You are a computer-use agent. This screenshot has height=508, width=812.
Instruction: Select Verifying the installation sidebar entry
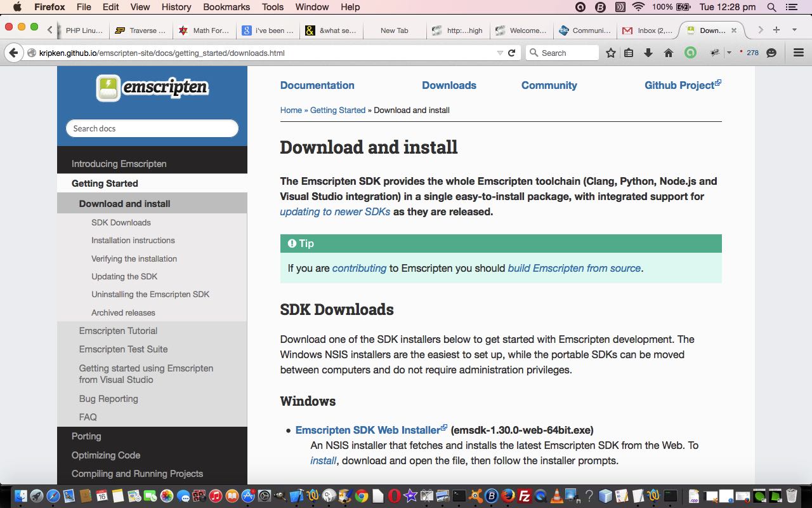(152, 258)
